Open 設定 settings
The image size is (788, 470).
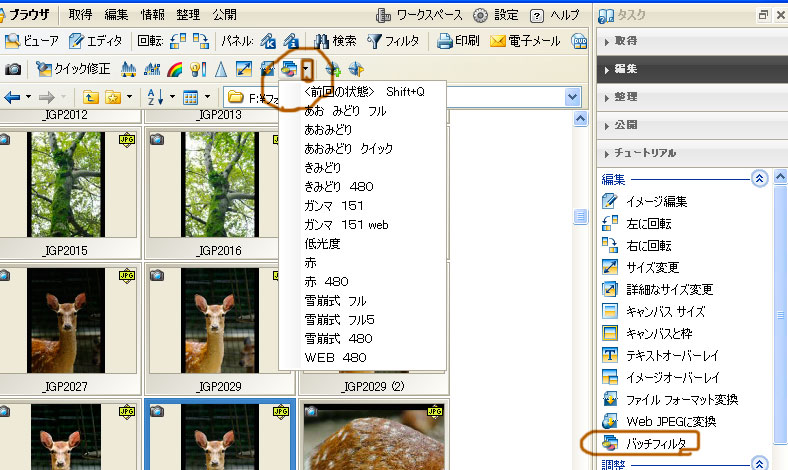(496, 16)
